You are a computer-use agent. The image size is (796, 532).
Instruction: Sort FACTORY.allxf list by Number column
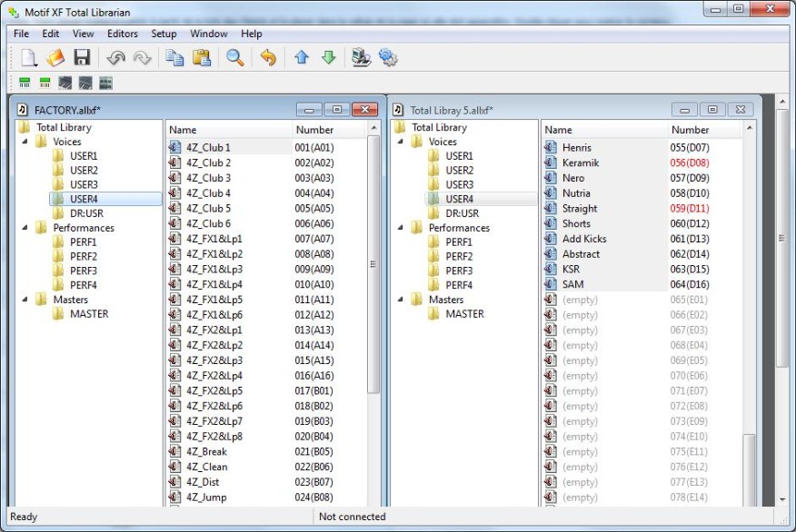pyautogui.click(x=329, y=130)
